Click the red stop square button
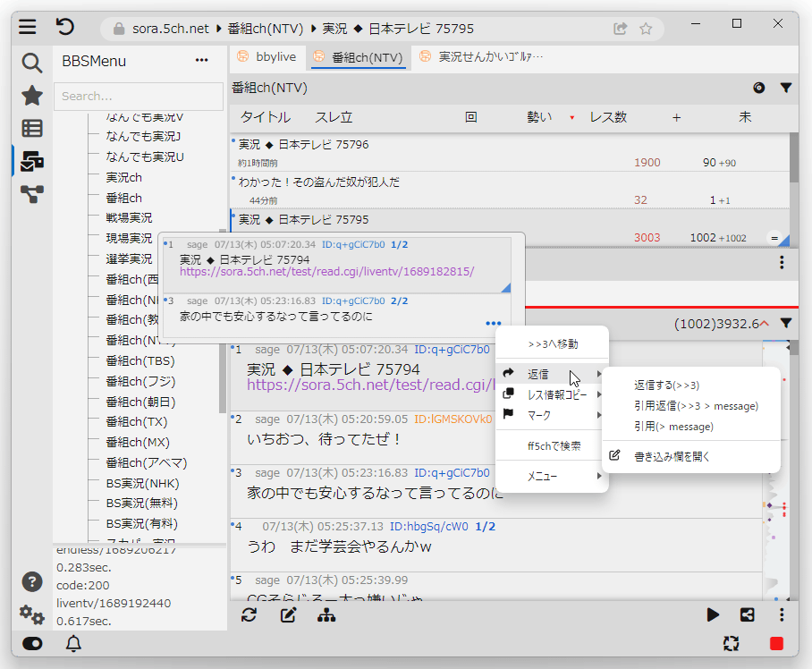The height and width of the screenshot is (669, 812). 776,643
